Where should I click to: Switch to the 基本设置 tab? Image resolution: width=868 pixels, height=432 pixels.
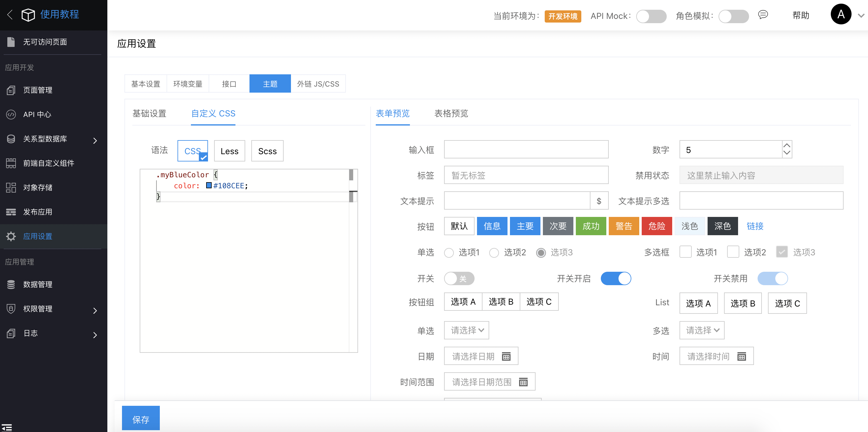(145, 83)
